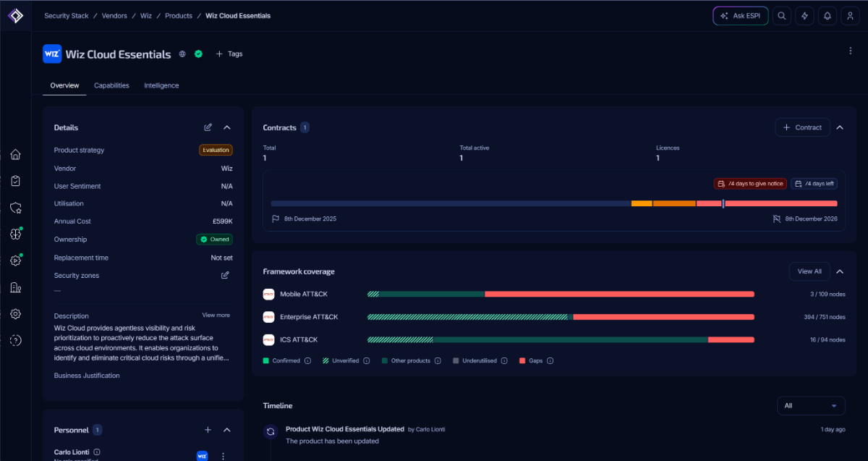868x461 pixels.
Task: Click info icon next to Unverified legend
Action: coord(366,360)
